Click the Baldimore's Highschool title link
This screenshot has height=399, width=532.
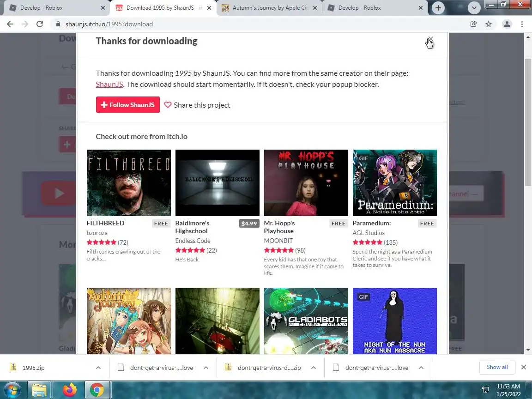point(192,227)
